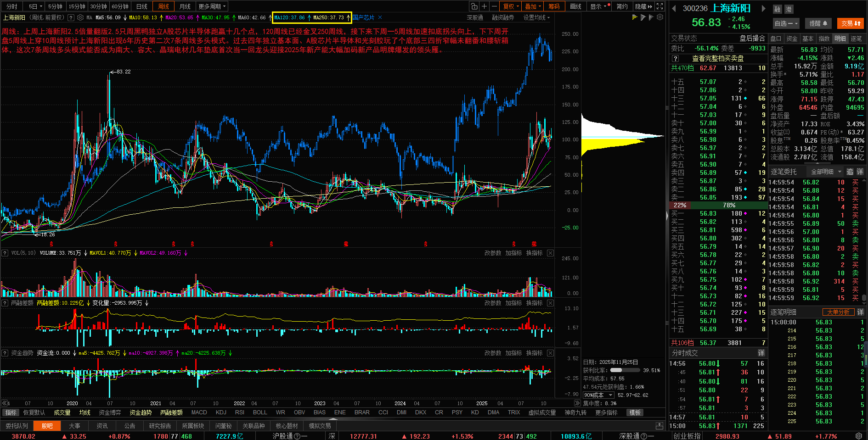Open help for the 资金趋势 indicator
Viewport: 868px width, 440px height.
point(5,353)
